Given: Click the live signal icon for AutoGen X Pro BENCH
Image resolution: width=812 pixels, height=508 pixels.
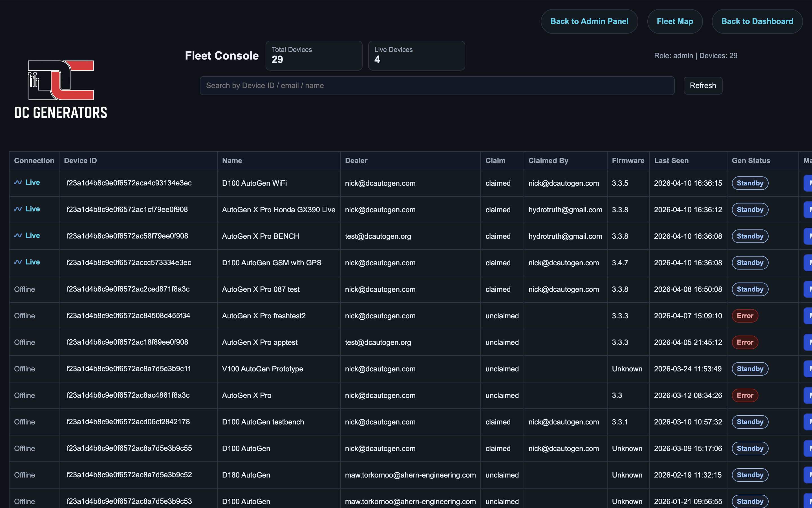Looking at the screenshot, I should [x=18, y=236].
